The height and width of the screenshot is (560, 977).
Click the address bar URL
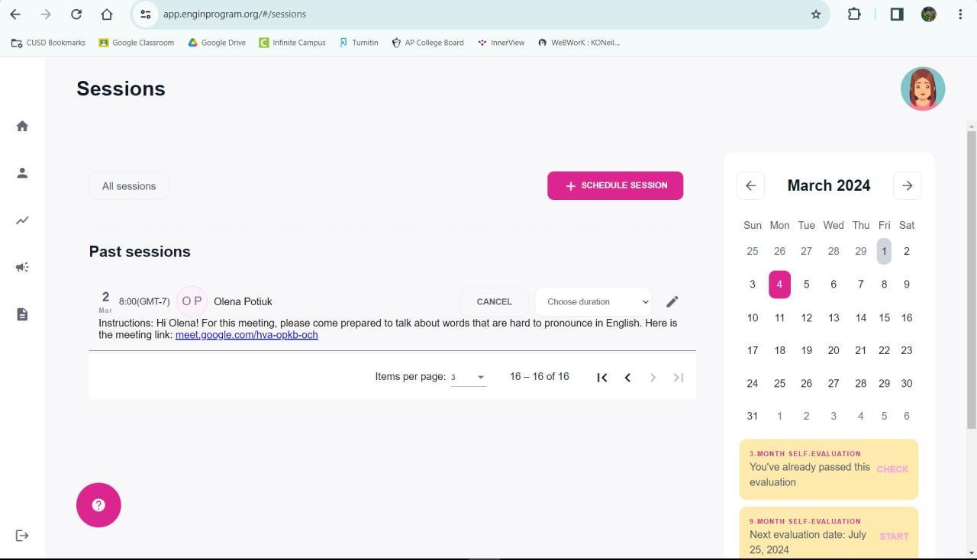click(234, 14)
